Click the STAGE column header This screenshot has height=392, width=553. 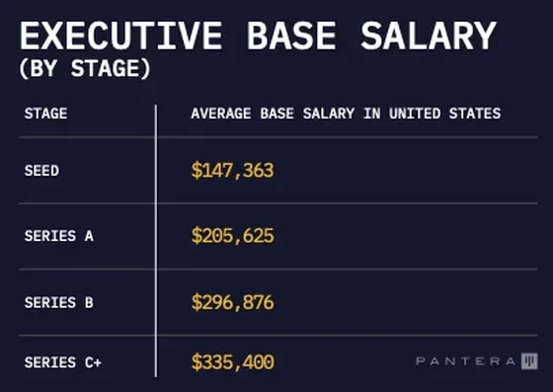[45, 114]
